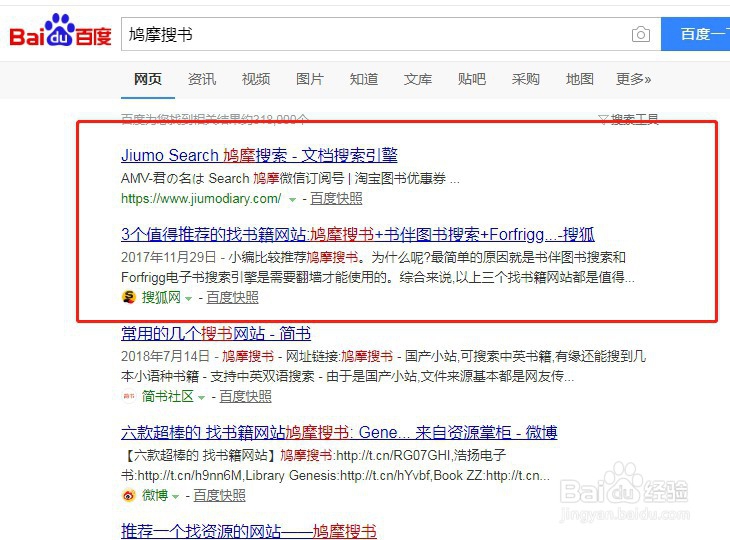This screenshot has width=730, height=540.
Task: Submit search with 百度一下 button
Action: click(x=696, y=34)
